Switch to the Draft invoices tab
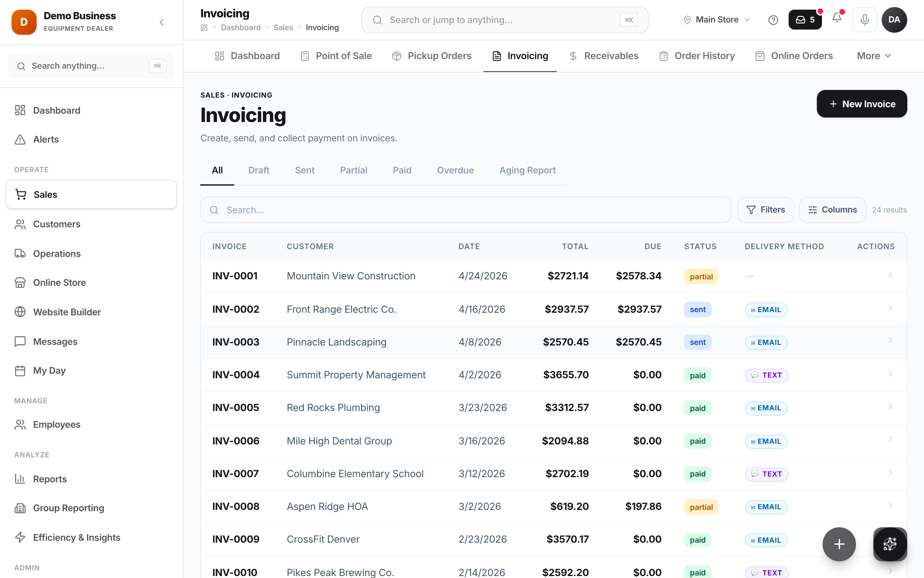This screenshot has height=578, width=924. 259,171
